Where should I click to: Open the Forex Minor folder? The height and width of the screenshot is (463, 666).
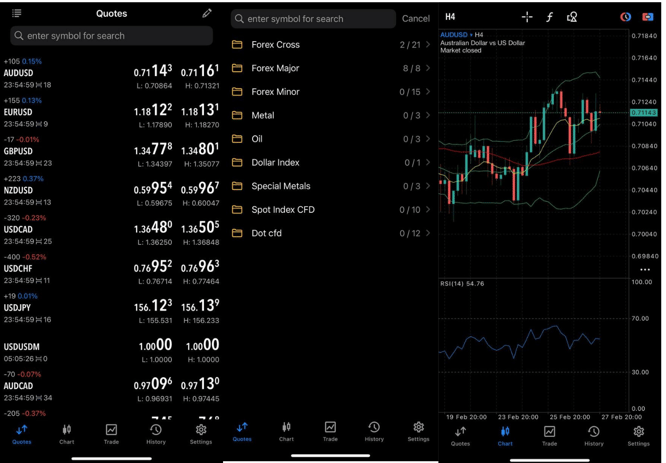pyautogui.click(x=331, y=92)
